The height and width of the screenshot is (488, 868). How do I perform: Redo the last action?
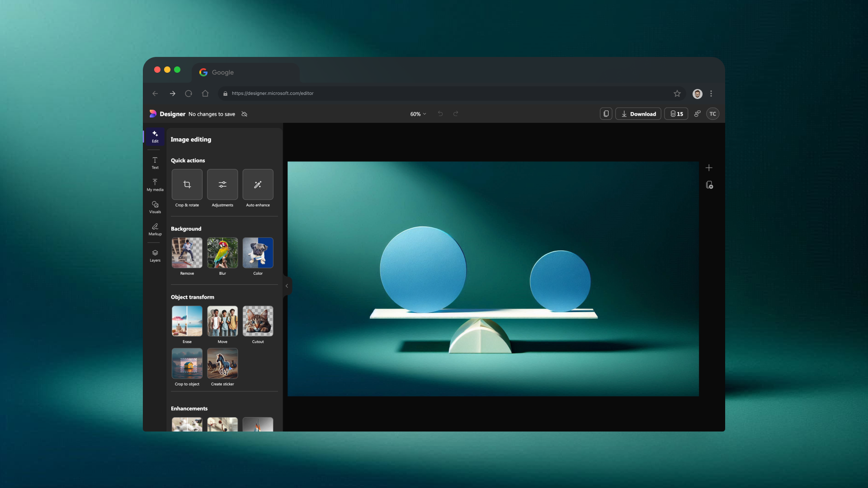coord(456,114)
